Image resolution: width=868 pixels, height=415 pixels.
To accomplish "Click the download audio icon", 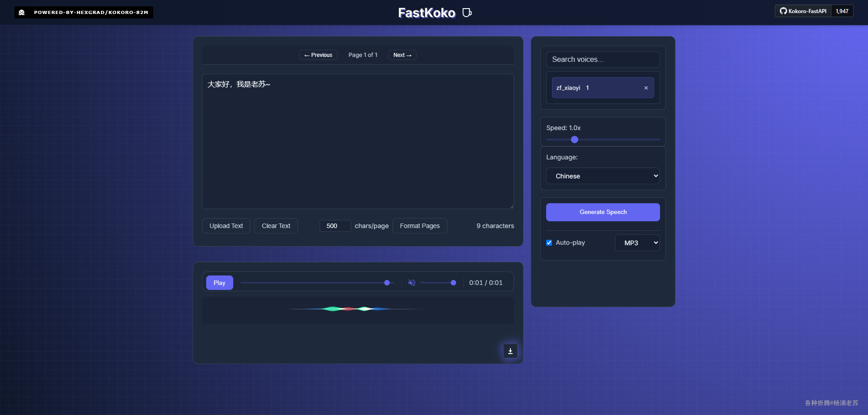I will [x=510, y=351].
